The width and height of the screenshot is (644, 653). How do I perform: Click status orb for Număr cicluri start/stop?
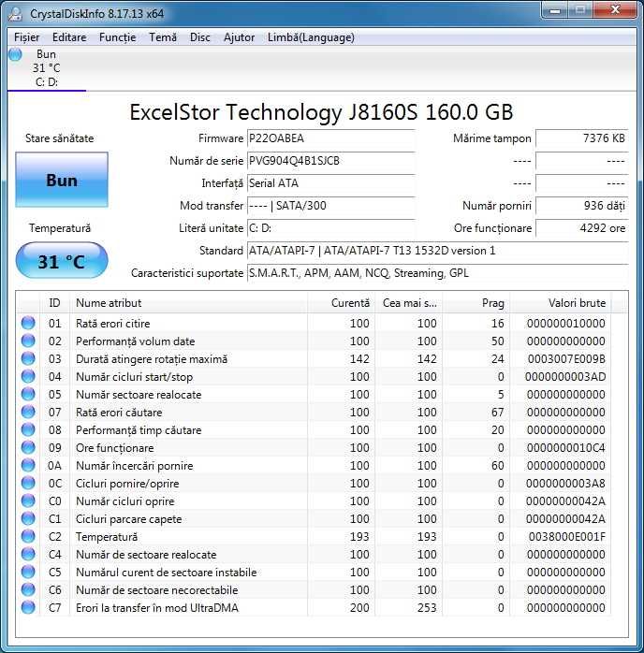pyautogui.click(x=28, y=376)
